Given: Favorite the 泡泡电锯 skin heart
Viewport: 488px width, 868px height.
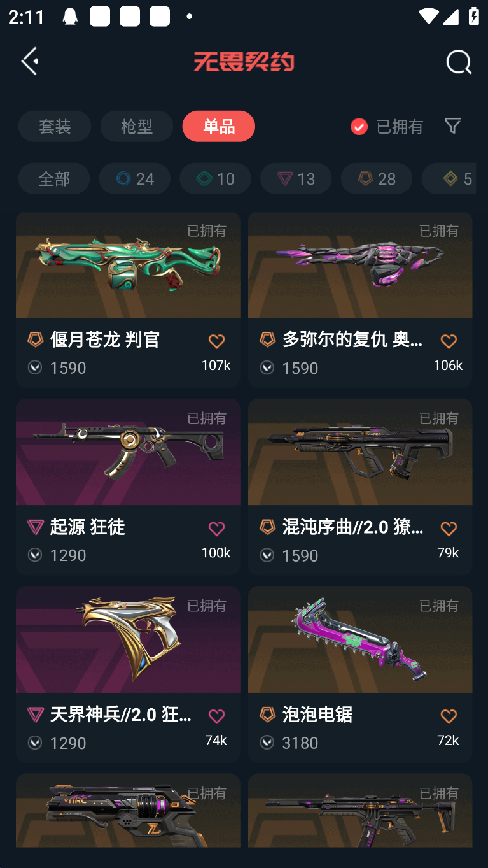Looking at the screenshot, I should click(x=449, y=716).
